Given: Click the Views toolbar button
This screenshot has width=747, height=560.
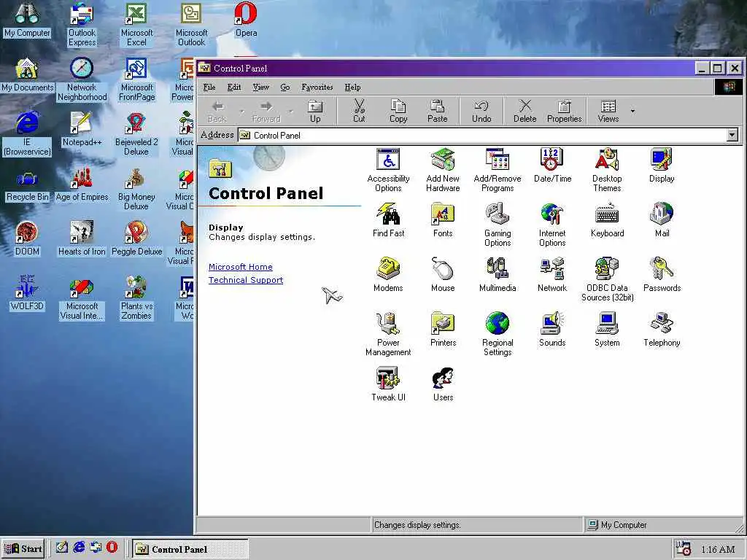Looking at the screenshot, I should (608, 112).
